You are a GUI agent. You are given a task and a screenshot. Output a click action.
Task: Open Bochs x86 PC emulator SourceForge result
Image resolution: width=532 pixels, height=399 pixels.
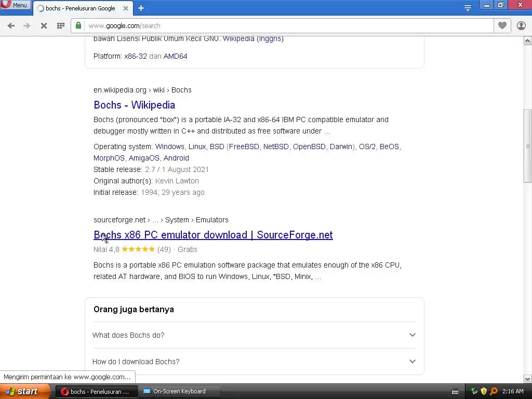pos(213,235)
